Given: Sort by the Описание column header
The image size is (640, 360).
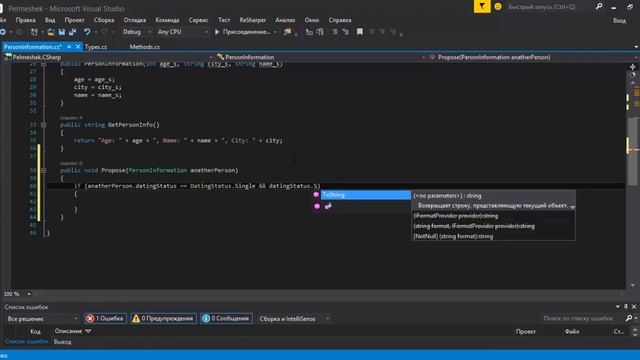Looking at the screenshot, I should (x=68, y=331).
